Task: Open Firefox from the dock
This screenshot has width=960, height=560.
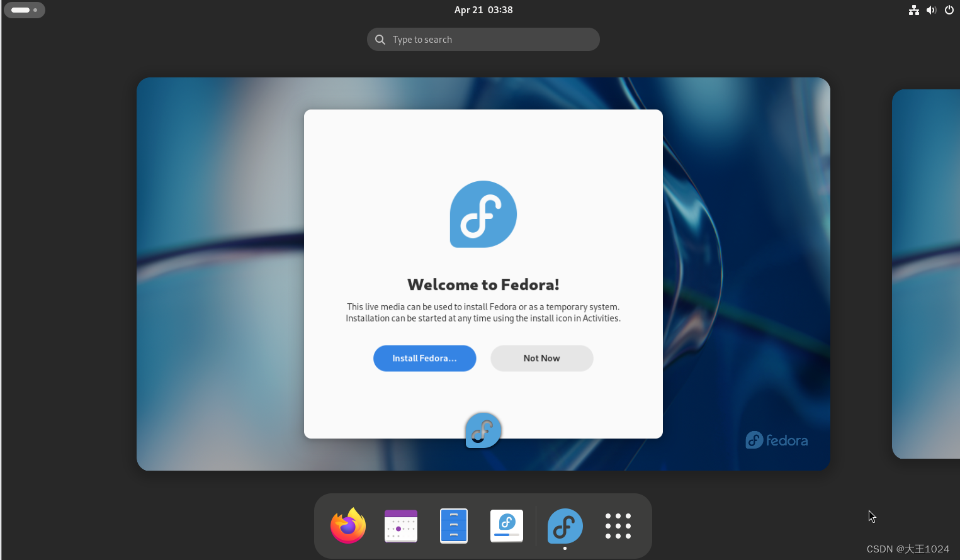Action: (348, 525)
